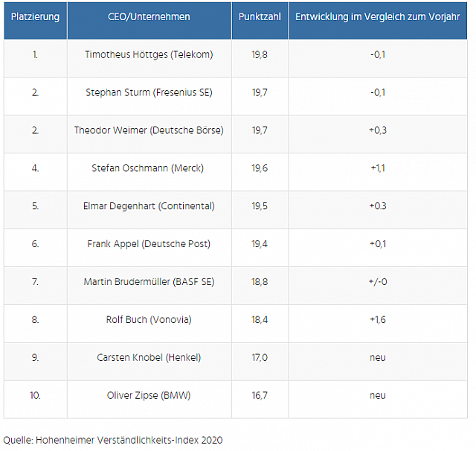This screenshot has height=451, width=476.
Task: Select the Oliver Zipse (BMW) cell
Action: (x=149, y=396)
